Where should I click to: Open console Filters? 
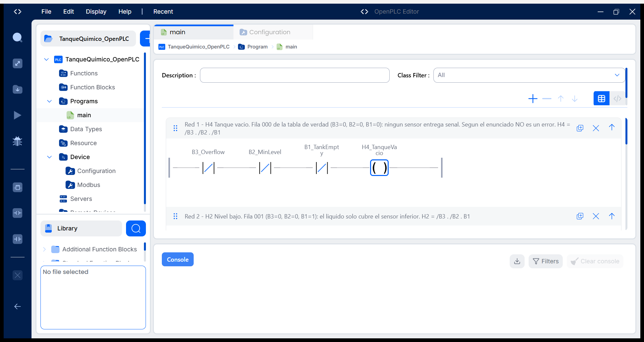click(x=546, y=261)
